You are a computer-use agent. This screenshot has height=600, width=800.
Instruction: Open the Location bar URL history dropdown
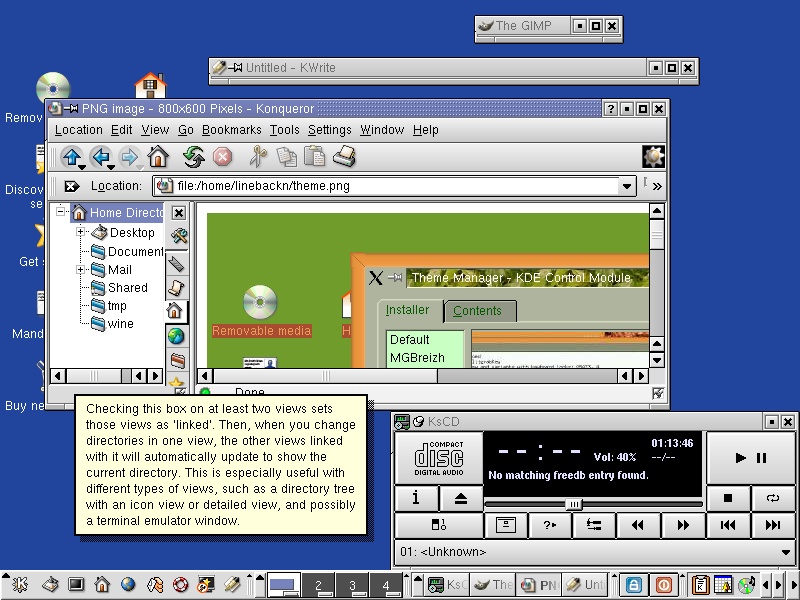(x=627, y=186)
